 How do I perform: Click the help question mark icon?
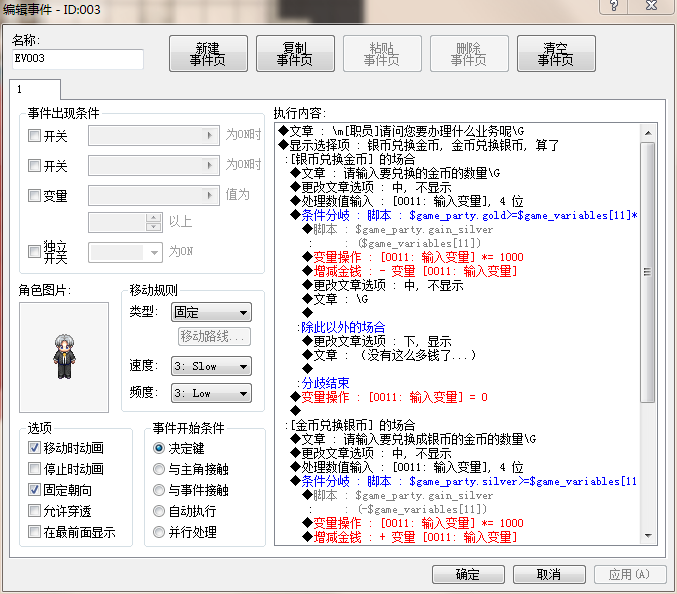click(614, 6)
